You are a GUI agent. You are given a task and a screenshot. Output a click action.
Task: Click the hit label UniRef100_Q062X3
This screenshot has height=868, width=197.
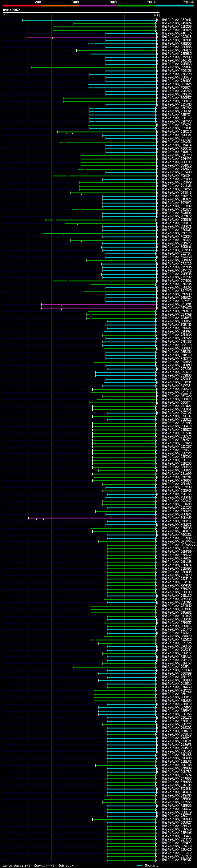[176, 91]
